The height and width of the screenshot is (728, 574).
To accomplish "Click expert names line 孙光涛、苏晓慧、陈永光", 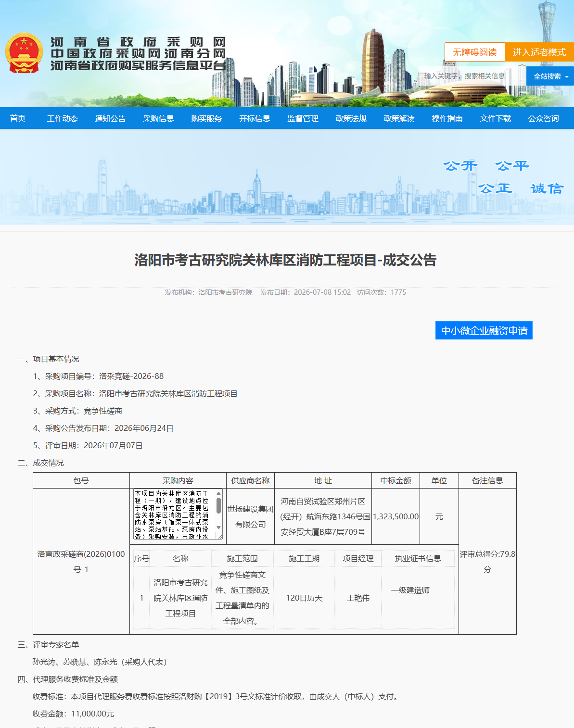I will (x=100, y=662).
